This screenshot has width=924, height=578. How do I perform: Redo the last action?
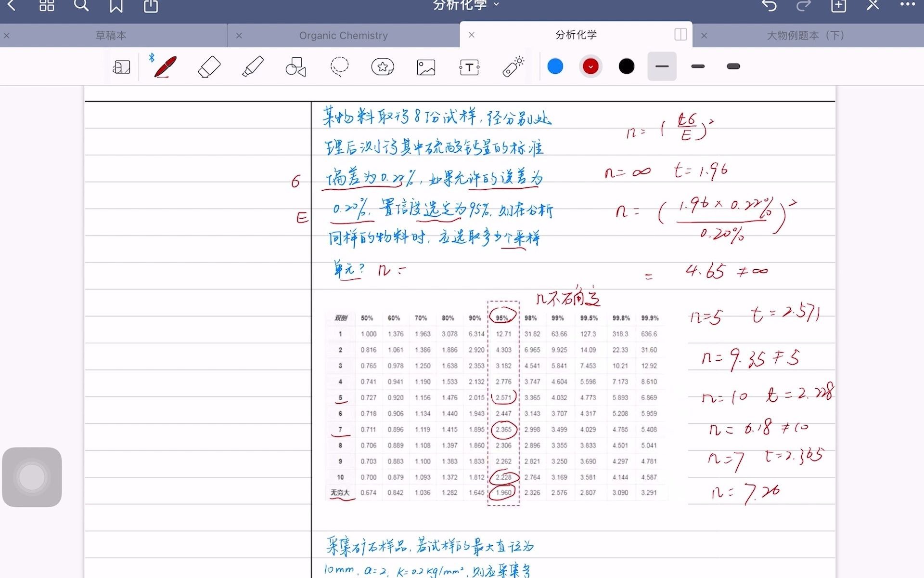tap(803, 5)
